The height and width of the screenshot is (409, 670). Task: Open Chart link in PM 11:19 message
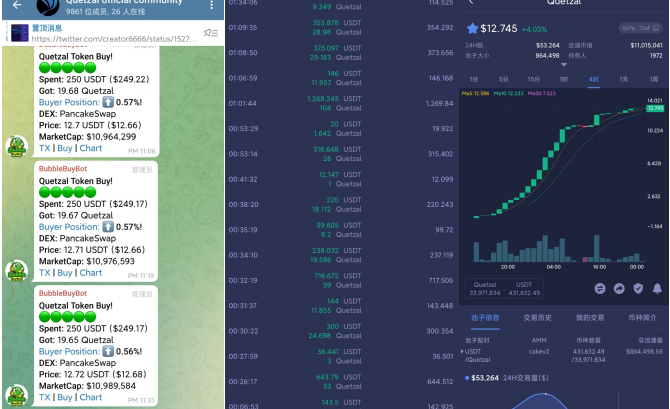coord(91,273)
